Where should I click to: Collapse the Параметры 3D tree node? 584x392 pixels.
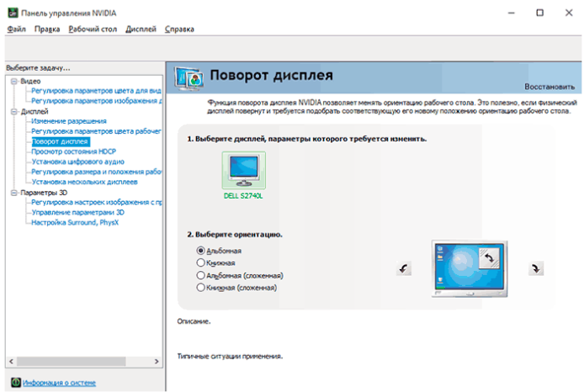pos(14,193)
